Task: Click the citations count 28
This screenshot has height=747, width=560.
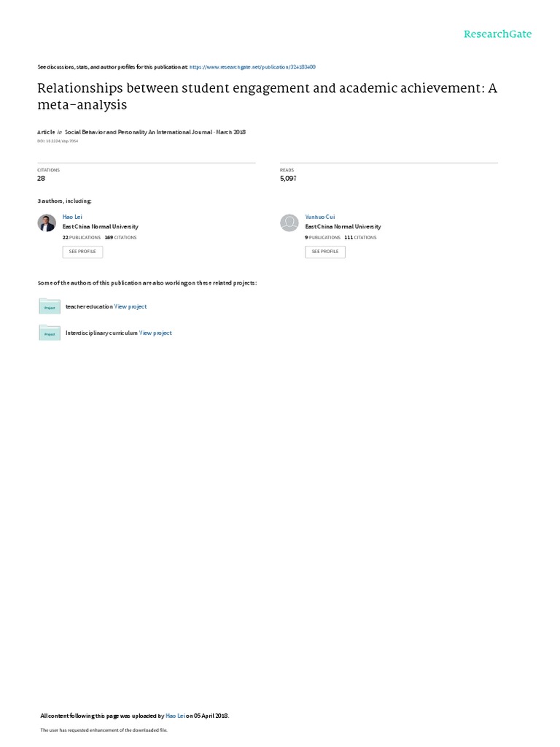Action: pyautogui.click(x=42, y=178)
